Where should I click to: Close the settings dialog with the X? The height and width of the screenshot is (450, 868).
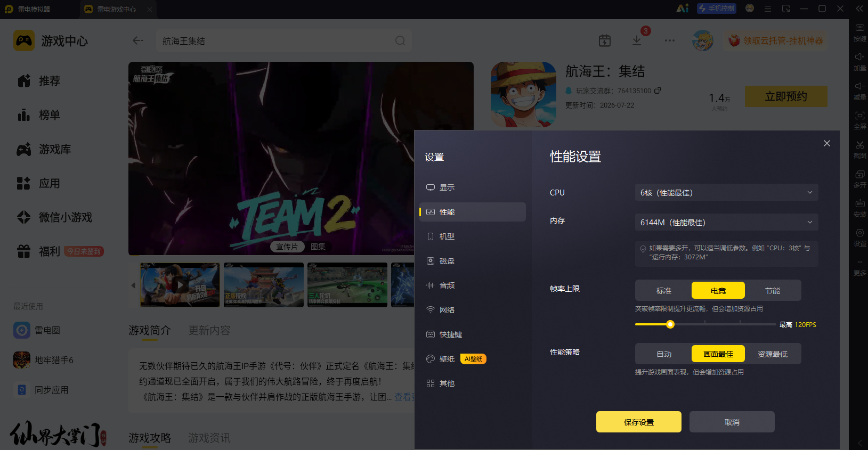click(x=827, y=143)
